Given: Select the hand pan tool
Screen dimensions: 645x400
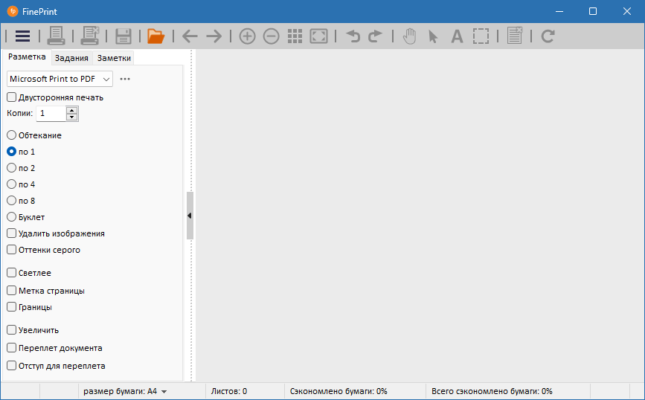Looking at the screenshot, I should 409,36.
